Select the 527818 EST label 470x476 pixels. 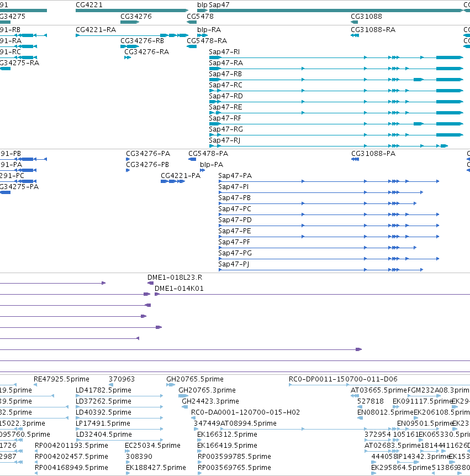click(371, 401)
